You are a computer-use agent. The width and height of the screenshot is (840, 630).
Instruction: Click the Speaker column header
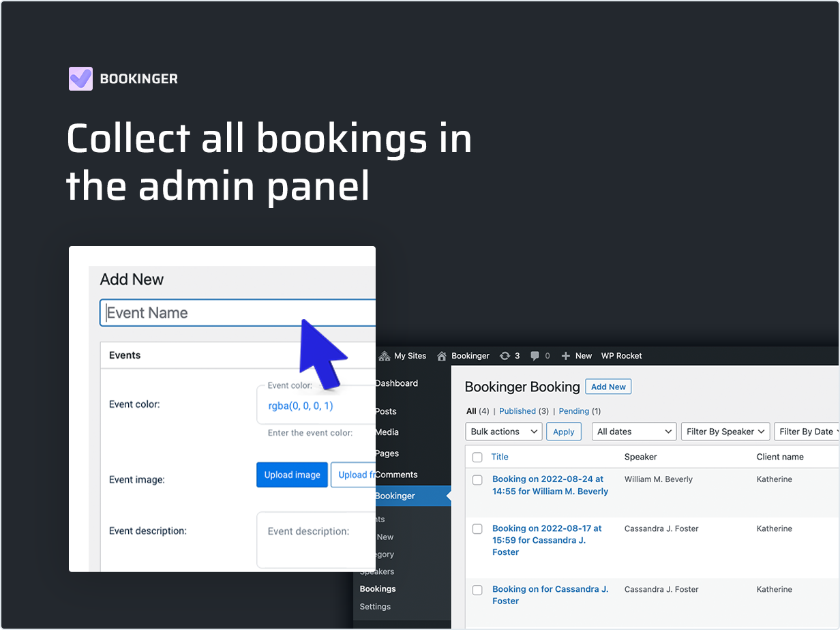641,457
